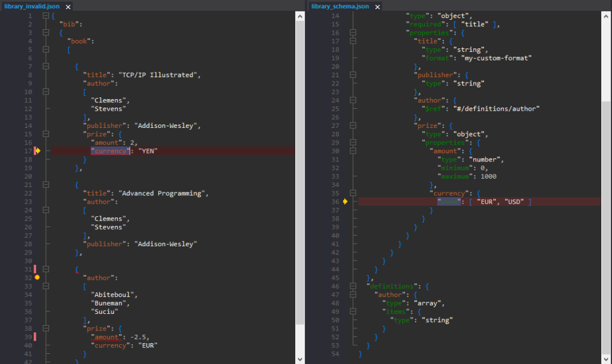This screenshot has height=364, width=612.
Task: Click the left editor scrollbar thumb
Action: click(x=300, y=173)
